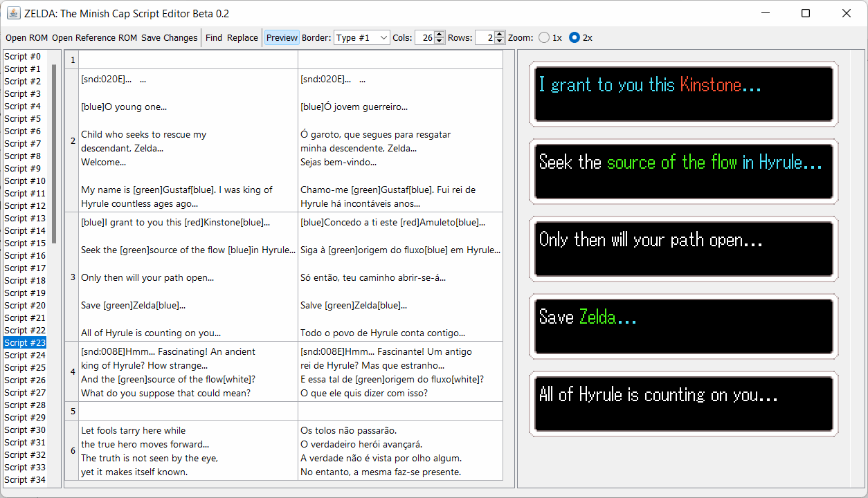Screen dimensions: 868x498
Task: Click the cell 'Os tolos não passarão.'
Action: (x=400, y=450)
